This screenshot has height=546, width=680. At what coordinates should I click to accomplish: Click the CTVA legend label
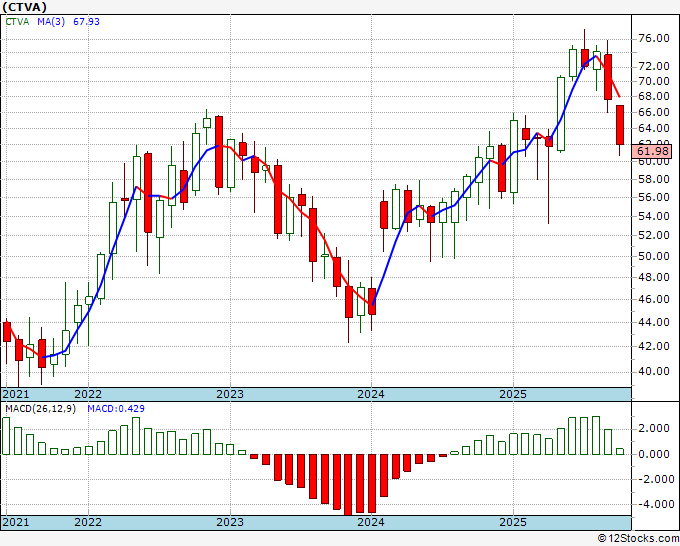[x=17, y=22]
